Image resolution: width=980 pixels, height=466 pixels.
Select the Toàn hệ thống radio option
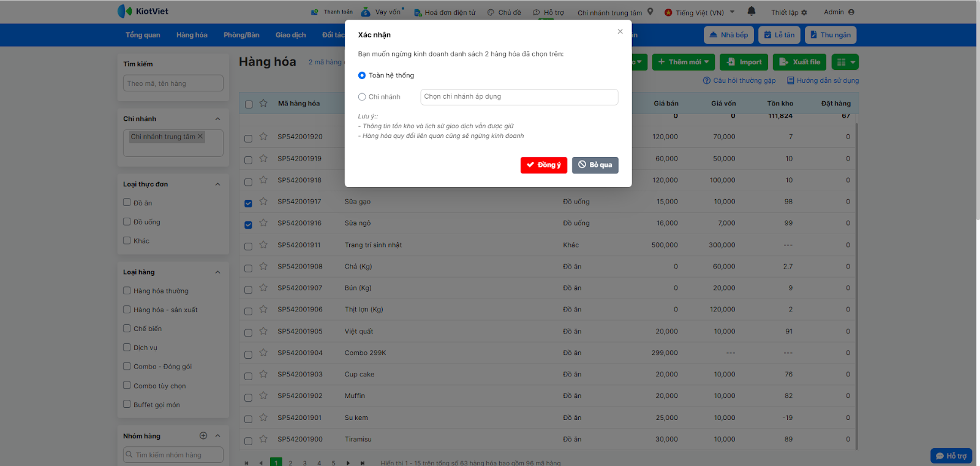coord(362,75)
